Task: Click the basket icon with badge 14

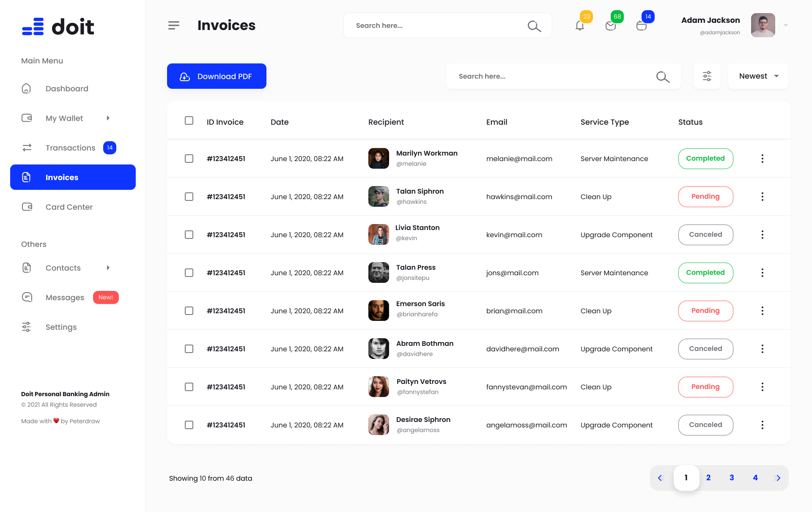Action: pyautogui.click(x=641, y=26)
